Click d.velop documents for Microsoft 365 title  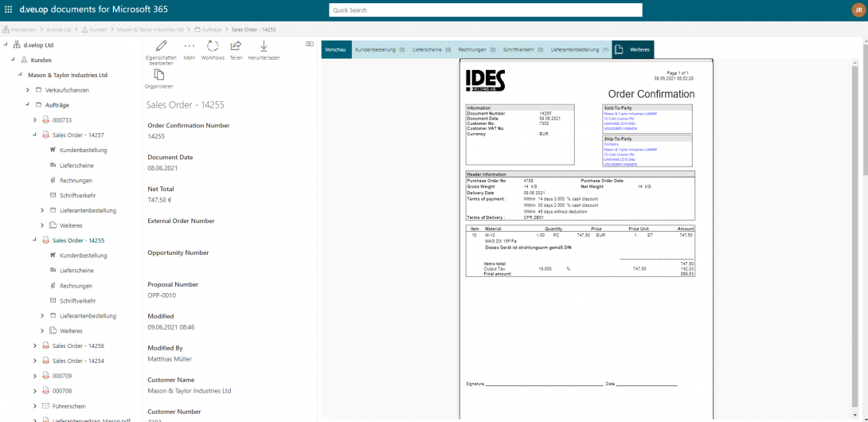[x=93, y=10]
